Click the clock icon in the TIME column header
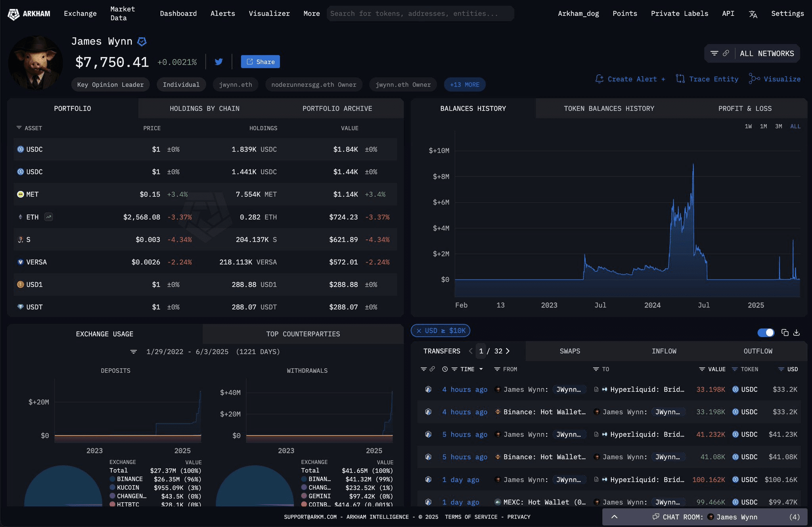 point(445,369)
